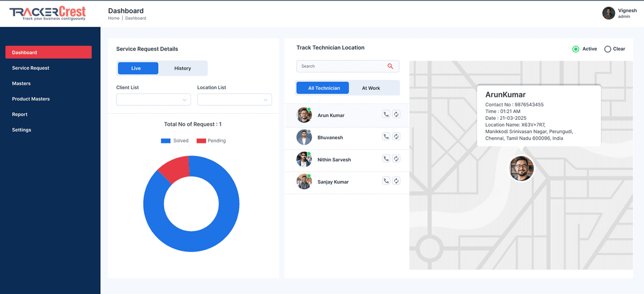Click the TrackerCrest logo
Image resolution: width=644 pixels, height=294 pixels.
pyautogui.click(x=47, y=13)
